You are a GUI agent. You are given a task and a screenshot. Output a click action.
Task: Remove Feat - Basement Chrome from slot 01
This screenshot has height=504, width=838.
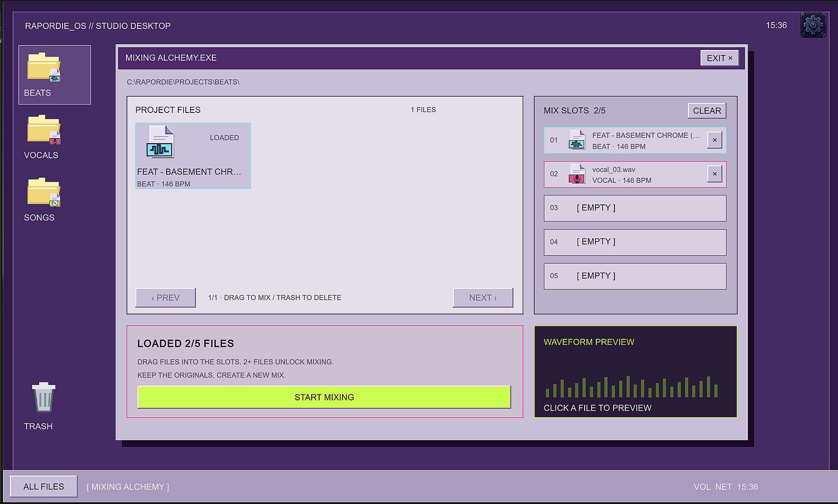714,140
